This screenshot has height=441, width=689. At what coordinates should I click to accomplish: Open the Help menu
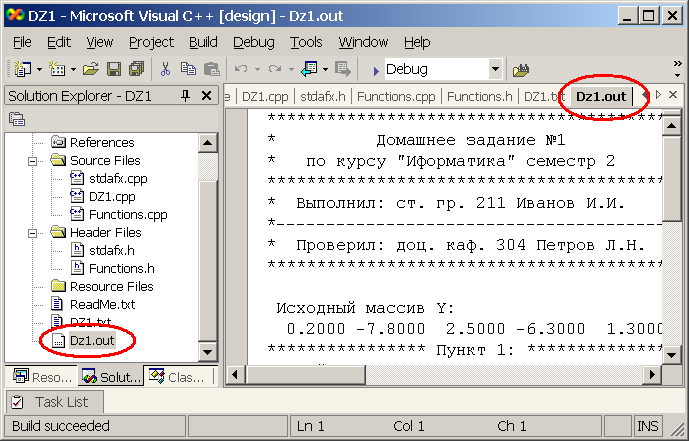(417, 42)
